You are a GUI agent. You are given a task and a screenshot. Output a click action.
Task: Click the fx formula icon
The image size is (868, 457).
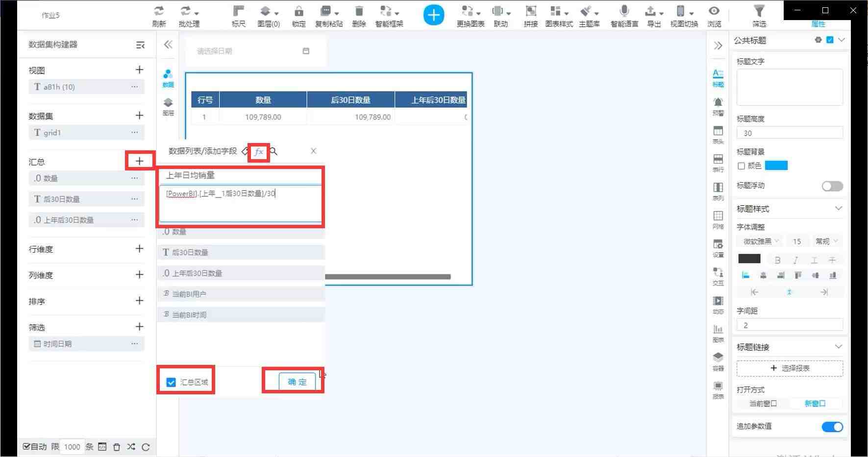(x=259, y=151)
